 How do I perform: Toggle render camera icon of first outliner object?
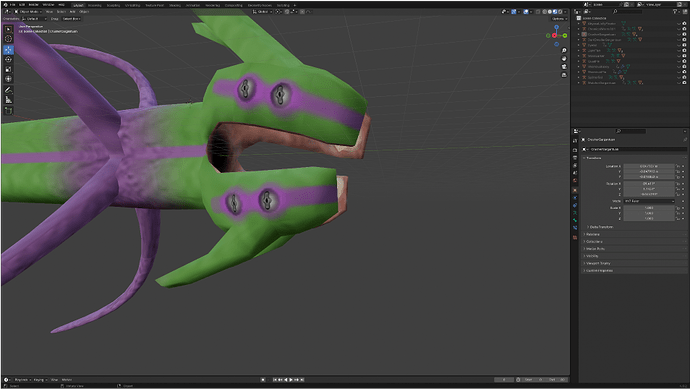click(x=684, y=24)
